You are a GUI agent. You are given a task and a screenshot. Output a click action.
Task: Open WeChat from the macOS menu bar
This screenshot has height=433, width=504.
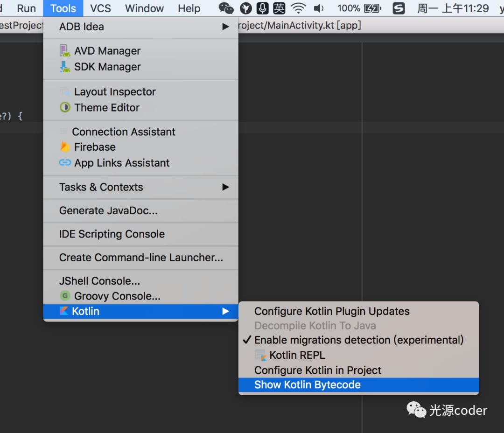click(x=226, y=8)
